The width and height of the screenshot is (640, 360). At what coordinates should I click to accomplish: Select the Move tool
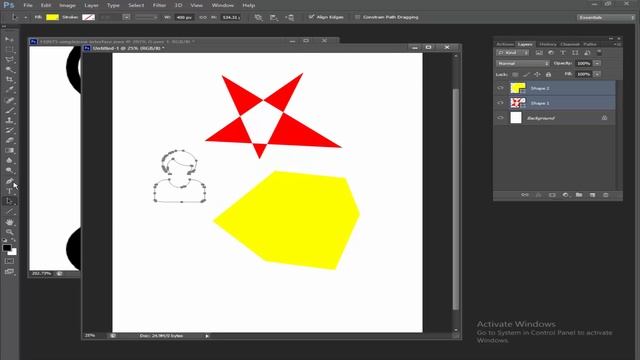(x=10, y=39)
